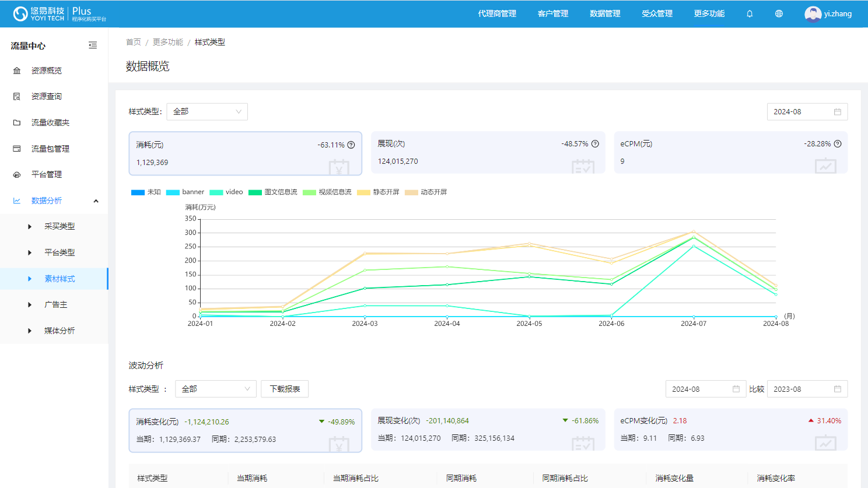Viewport: 868px width, 488px height.
Task: Toggle 静态开屏 series in legend
Action: pos(378,192)
